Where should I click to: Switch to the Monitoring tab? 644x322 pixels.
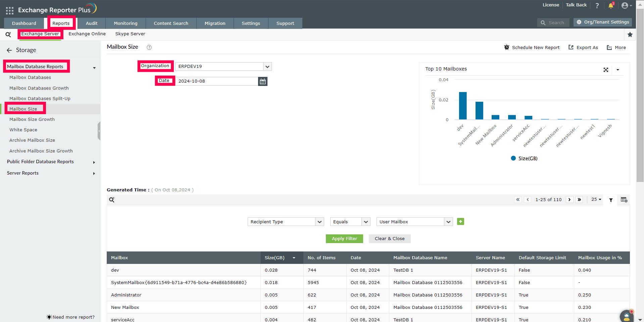[126, 23]
